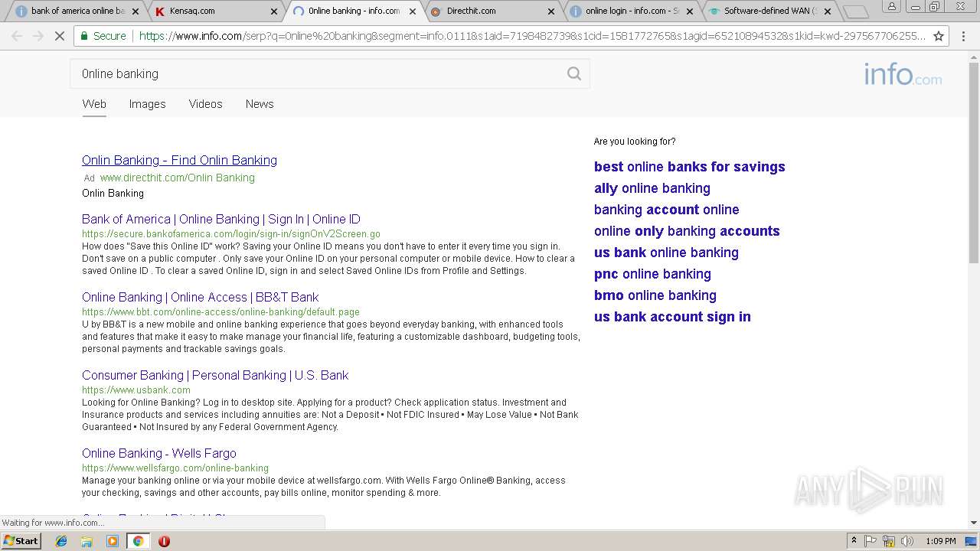Image resolution: width=980 pixels, height=551 pixels.
Task: Open the Windows Start menu
Action: pyautogui.click(x=21, y=540)
